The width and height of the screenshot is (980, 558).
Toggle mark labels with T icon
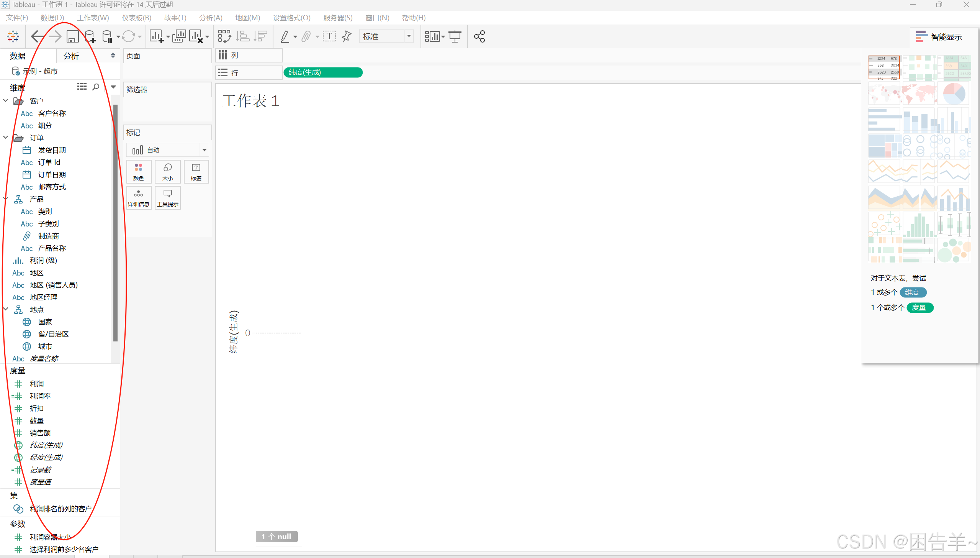click(x=329, y=37)
